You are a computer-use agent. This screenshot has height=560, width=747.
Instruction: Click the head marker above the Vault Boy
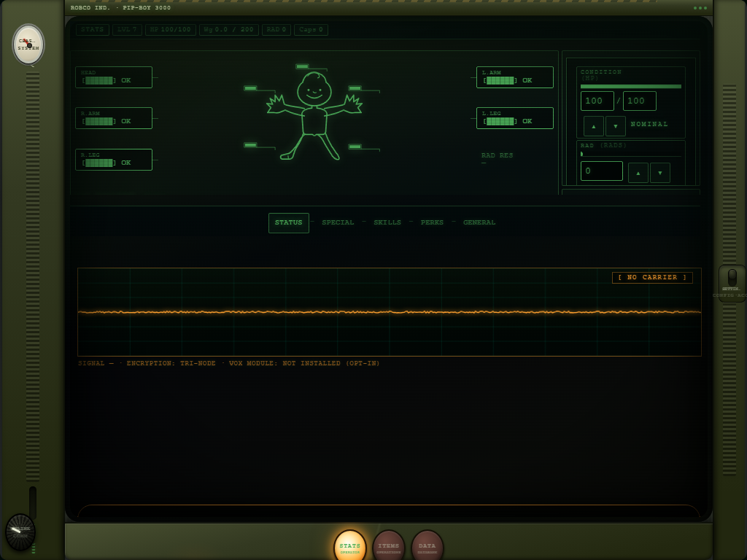[302, 66]
